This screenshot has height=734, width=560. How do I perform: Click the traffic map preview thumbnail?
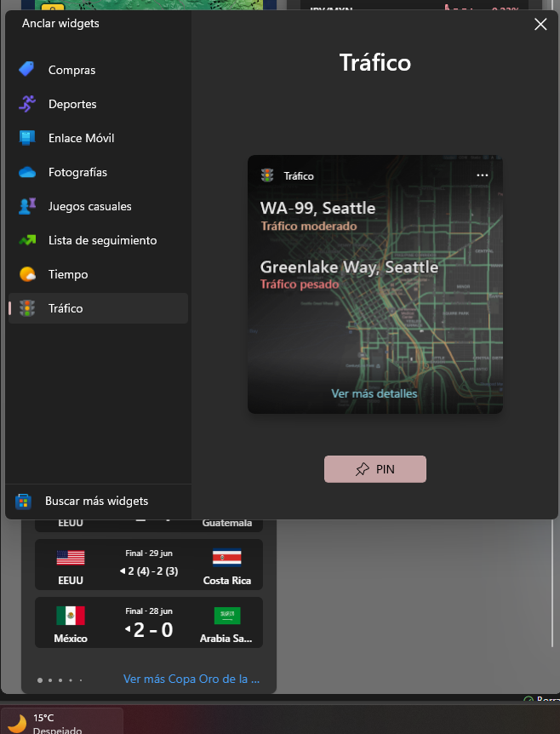pyautogui.click(x=374, y=284)
